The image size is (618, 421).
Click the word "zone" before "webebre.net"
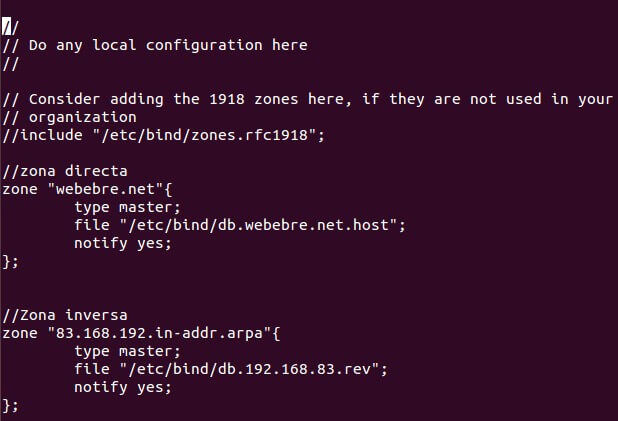pos(20,189)
